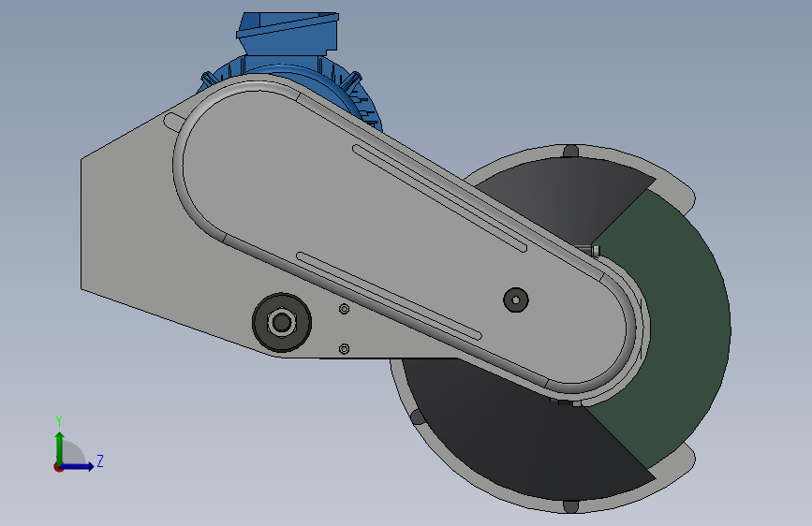Click the red origin ball of the triad
The image size is (812, 526).
tap(58, 467)
